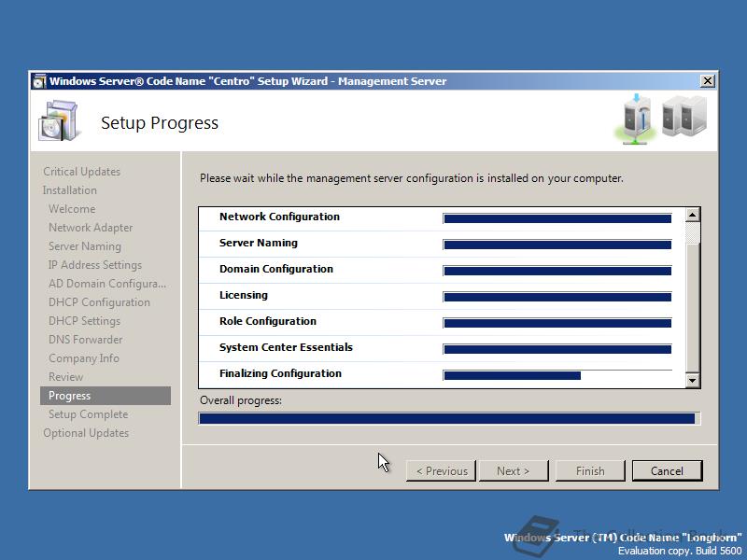Viewport: 747px width, 560px height.
Task: Click the Licensing progress bar
Action: (x=557, y=297)
